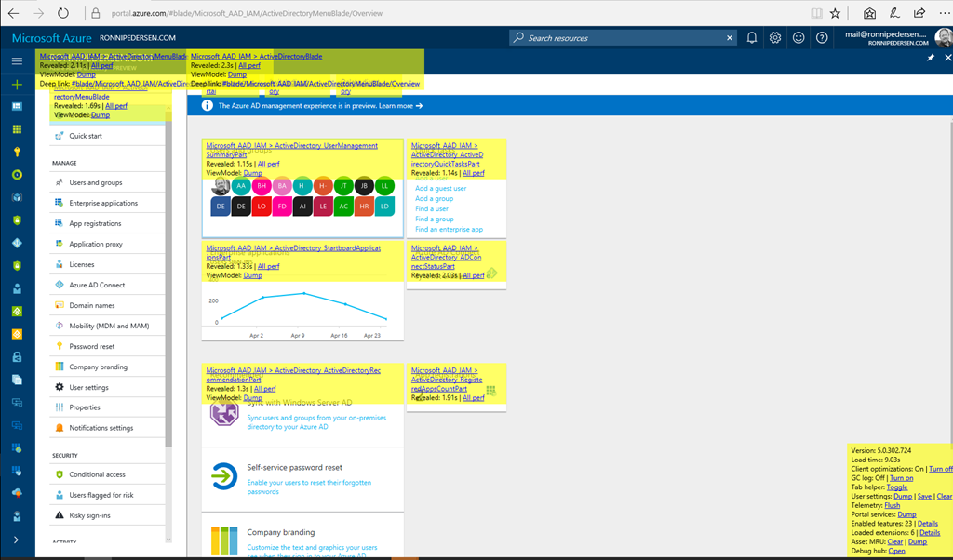This screenshot has height=560, width=953.
Task: Add page to favorites with the star
Action: click(836, 13)
